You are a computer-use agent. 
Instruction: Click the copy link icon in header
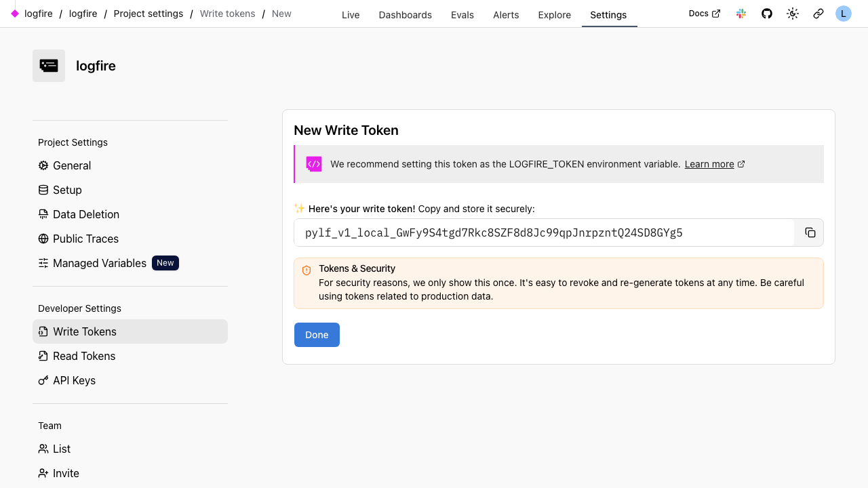pos(818,14)
